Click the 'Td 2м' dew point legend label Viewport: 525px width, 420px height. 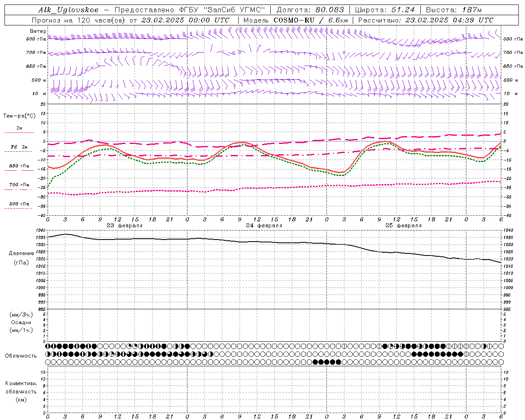[19, 147]
